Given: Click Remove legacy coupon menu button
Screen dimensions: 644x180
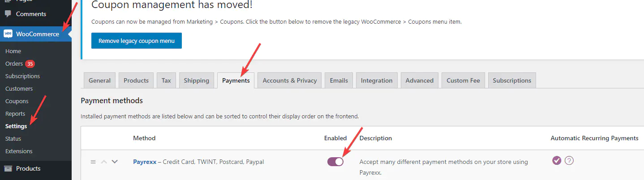Looking at the screenshot, I should (136, 41).
